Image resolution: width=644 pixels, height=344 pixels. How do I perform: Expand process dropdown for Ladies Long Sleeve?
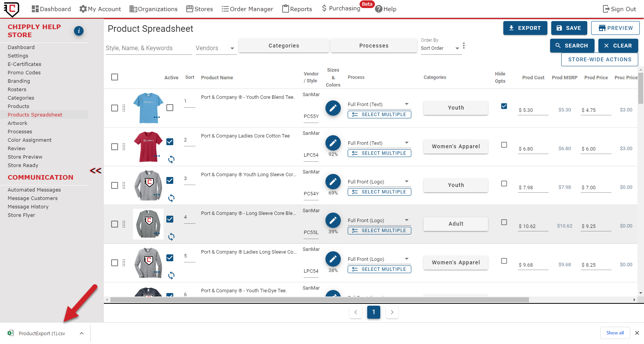407,259
